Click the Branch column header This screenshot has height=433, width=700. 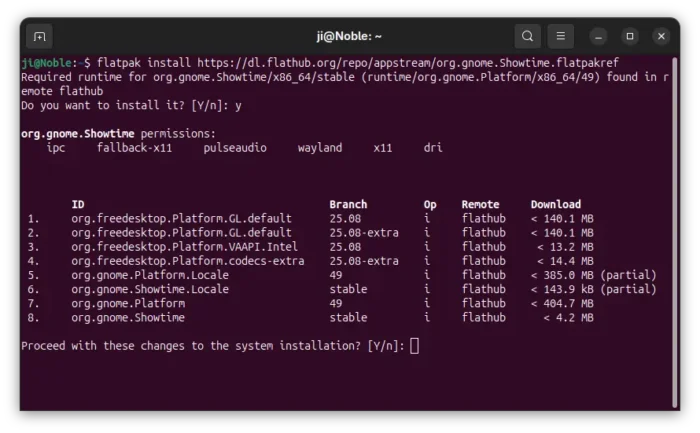pos(348,204)
